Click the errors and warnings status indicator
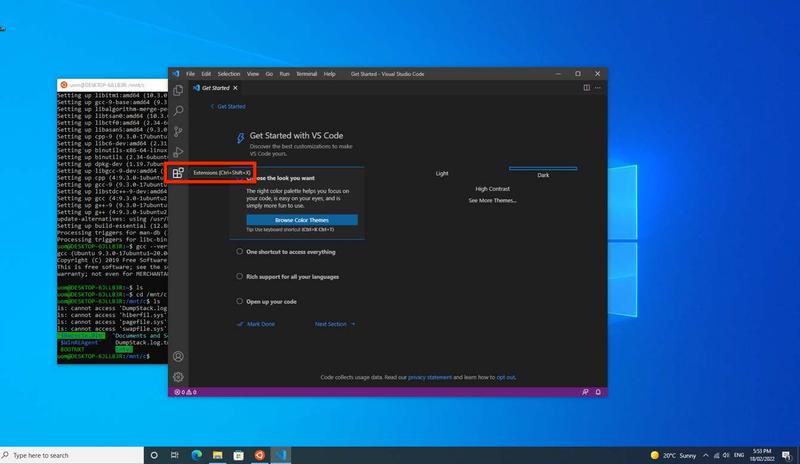This screenshot has height=464, width=800. click(185, 392)
